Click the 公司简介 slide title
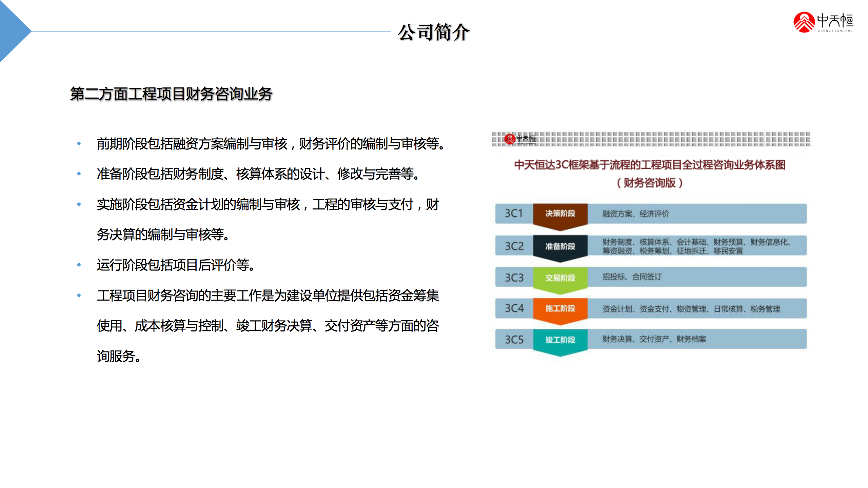The image size is (868, 488). 434,32
